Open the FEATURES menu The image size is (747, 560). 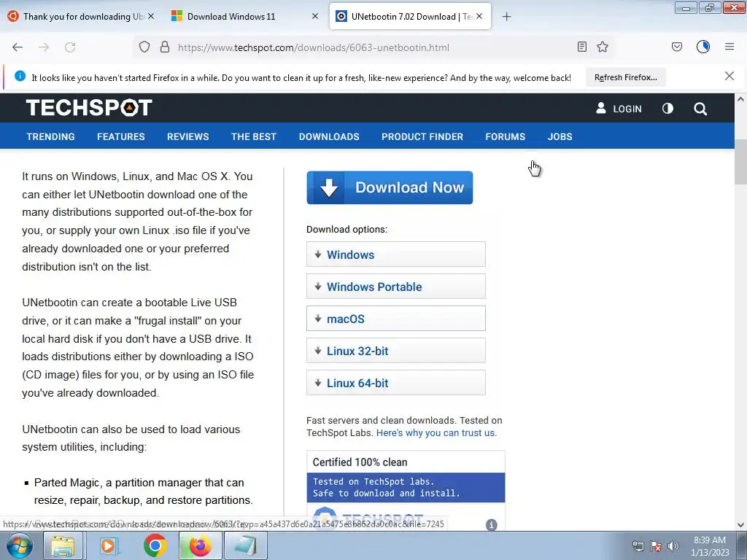pos(121,136)
